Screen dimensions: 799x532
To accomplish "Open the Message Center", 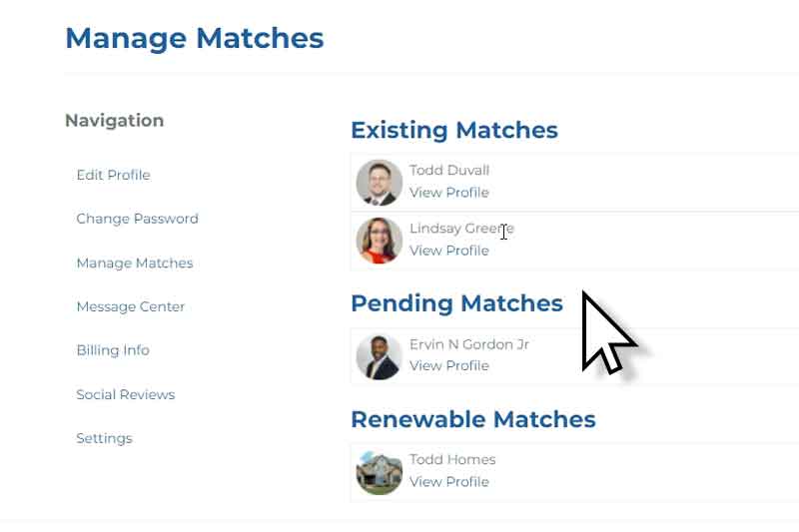I will 131,306.
